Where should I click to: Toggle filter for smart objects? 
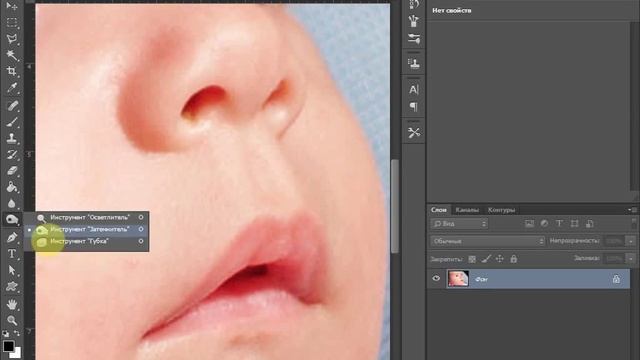point(589,224)
